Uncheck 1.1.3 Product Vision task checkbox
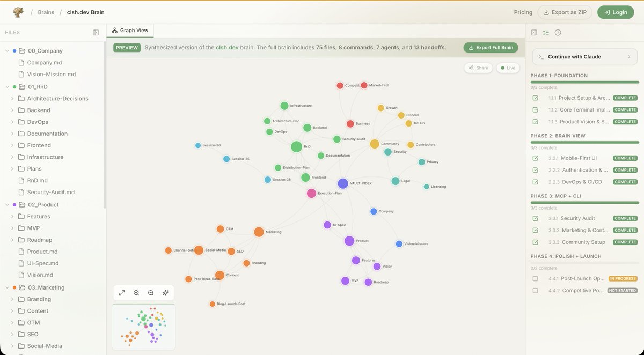This screenshot has height=355, width=644. [535, 122]
